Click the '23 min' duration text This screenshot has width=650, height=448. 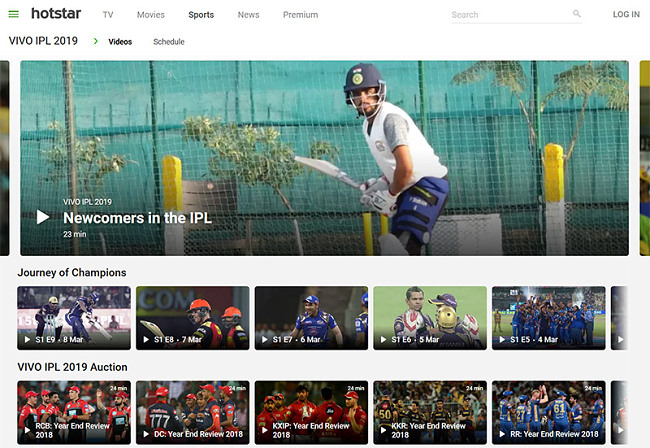75,234
